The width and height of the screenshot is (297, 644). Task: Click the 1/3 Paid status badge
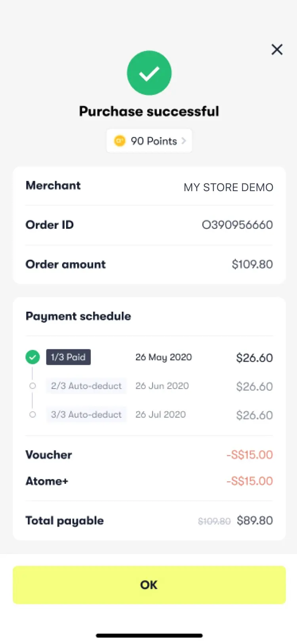click(x=68, y=357)
